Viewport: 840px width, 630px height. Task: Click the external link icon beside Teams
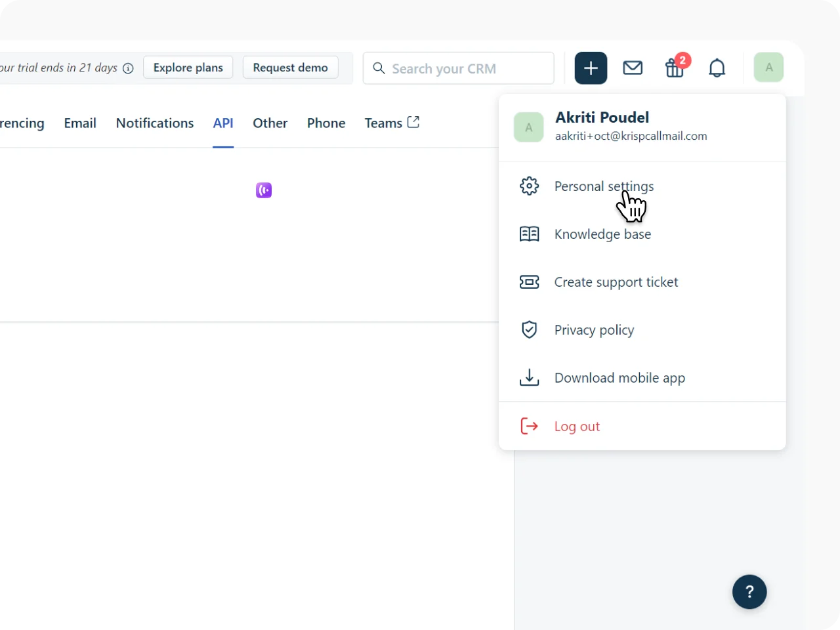(413, 122)
